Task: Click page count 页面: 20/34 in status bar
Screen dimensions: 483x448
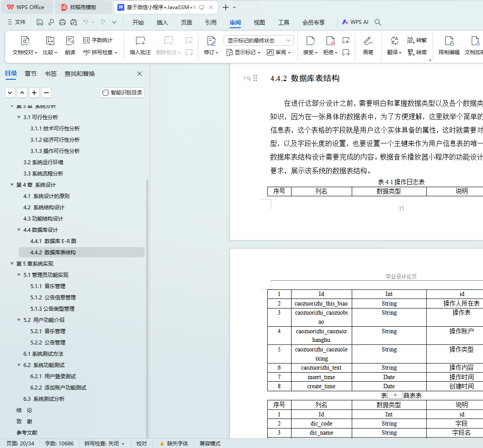Action: pyautogui.click(x=20, y=444)
